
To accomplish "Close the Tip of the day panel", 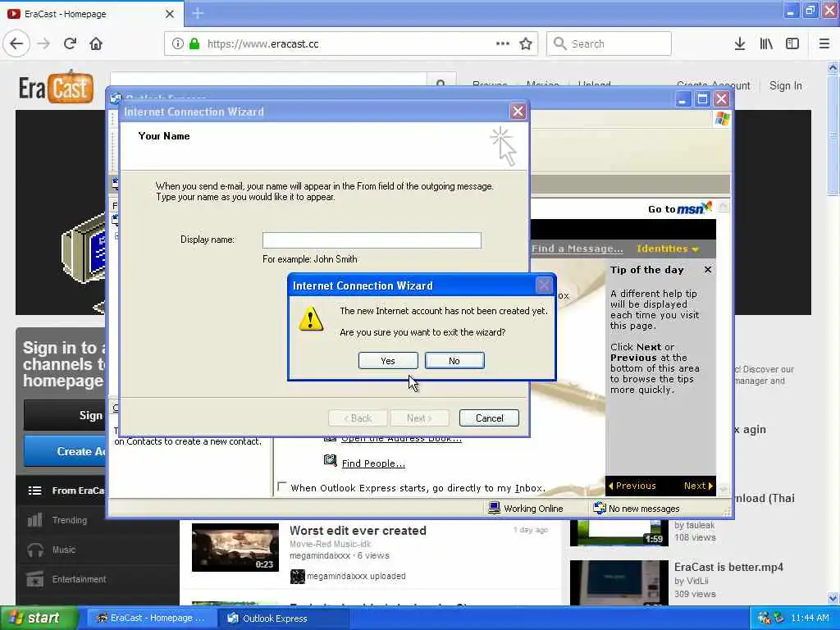I will click(x=708, y=269).
